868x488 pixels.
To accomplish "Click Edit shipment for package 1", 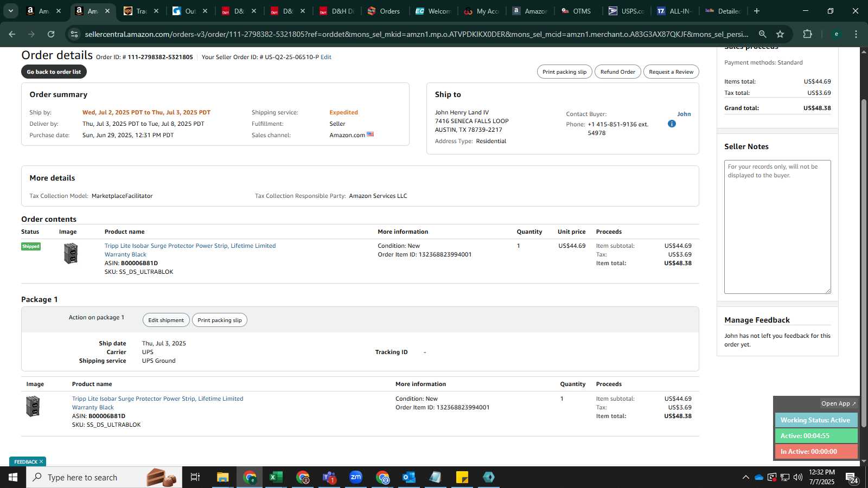I will (x=166, y=320).
